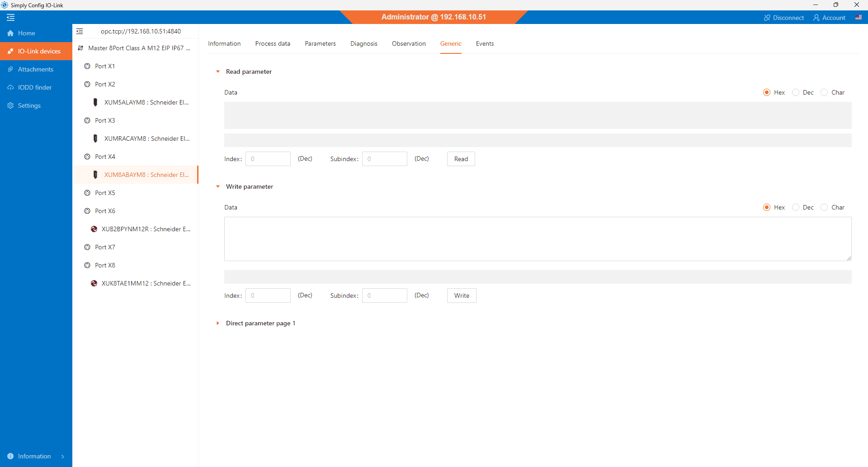This screenshot has height=467, width=868.
Task: Click the Home icon in the sidebar
Action: click(x=10, y=33)
